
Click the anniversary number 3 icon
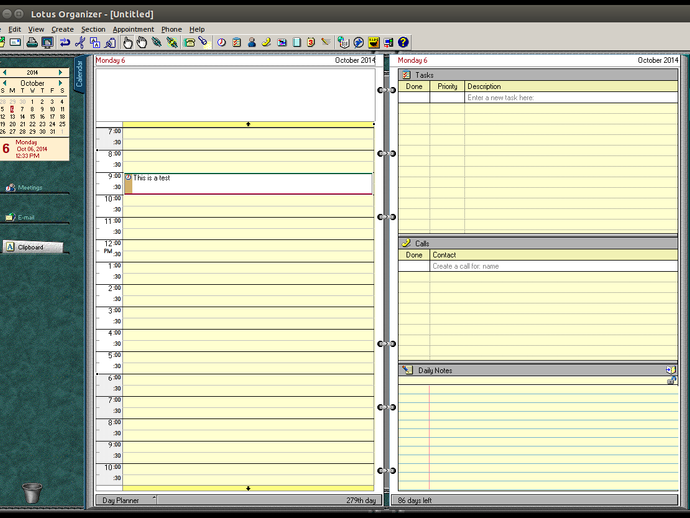(311, 42)
